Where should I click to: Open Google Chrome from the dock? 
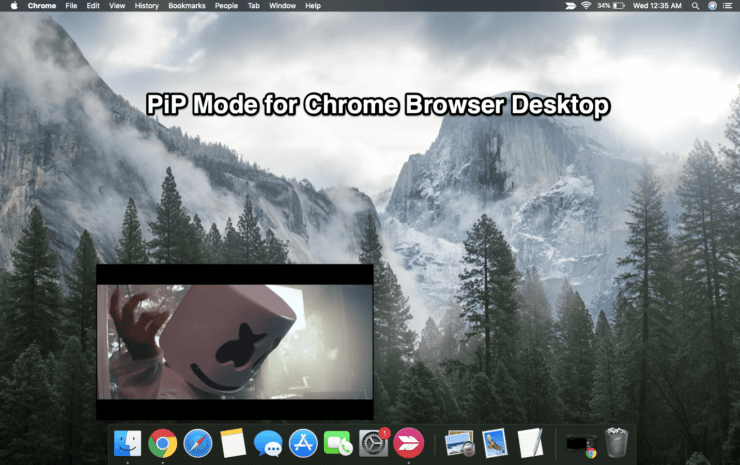pos(162,443)
